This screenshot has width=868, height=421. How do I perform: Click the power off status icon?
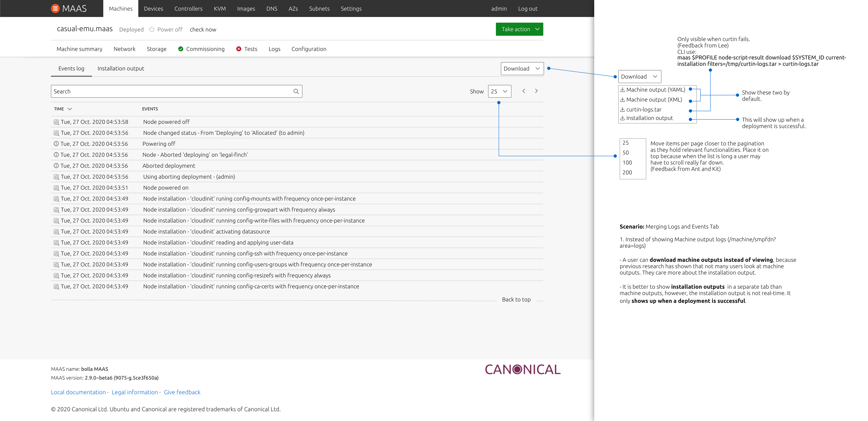pyautogui.click(x=152, y=29)
